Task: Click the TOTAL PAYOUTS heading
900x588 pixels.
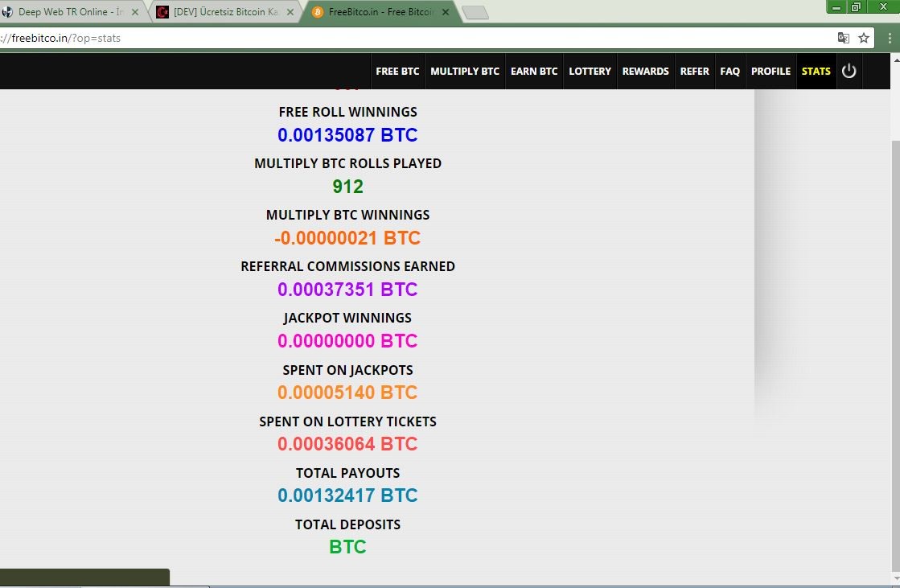Action: (347, 473)
